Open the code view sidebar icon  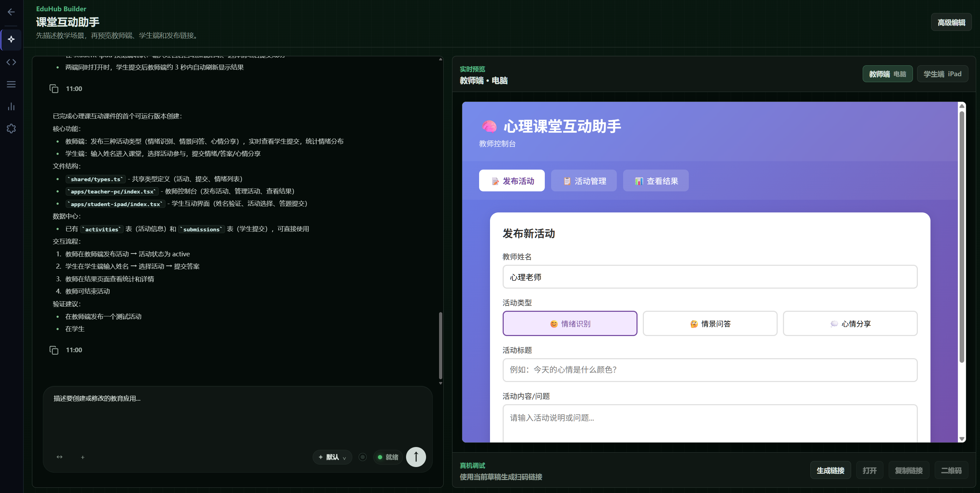tap(11, 62)
